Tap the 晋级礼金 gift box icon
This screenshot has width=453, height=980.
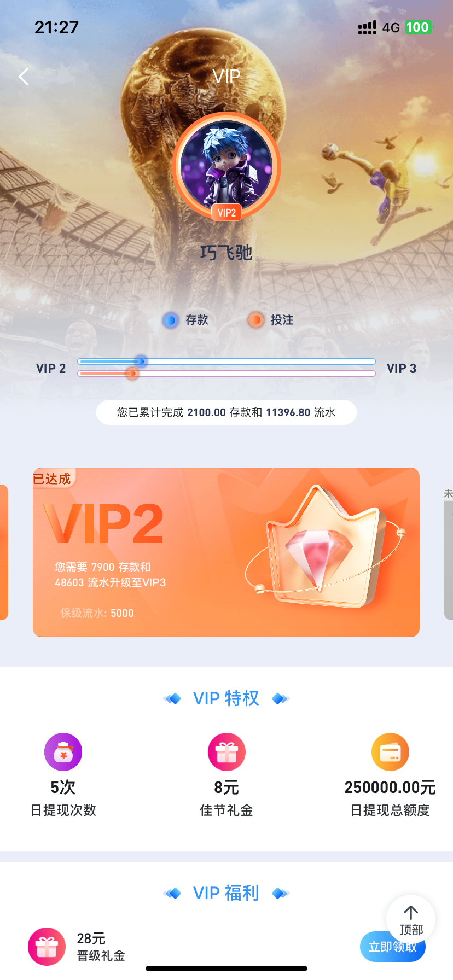click(47, 947)
